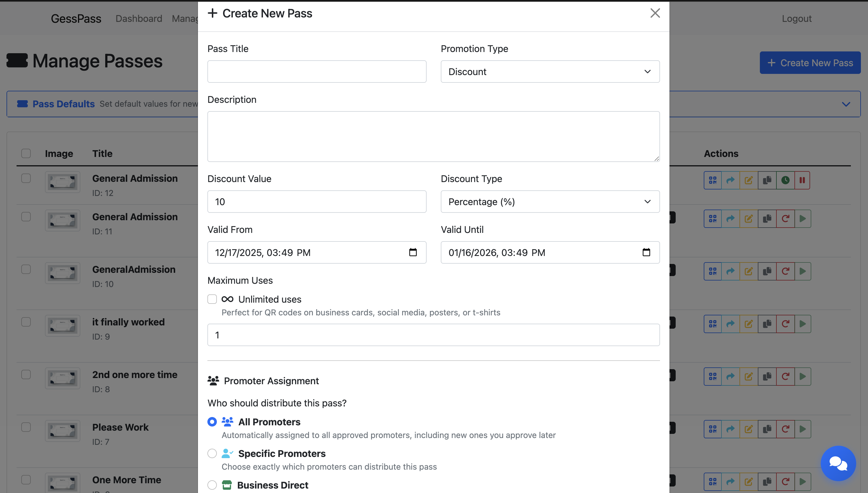The image size is (868, 493).
Task: Open Valid From calendar picker icon
Action: click(x=413, y=252)
